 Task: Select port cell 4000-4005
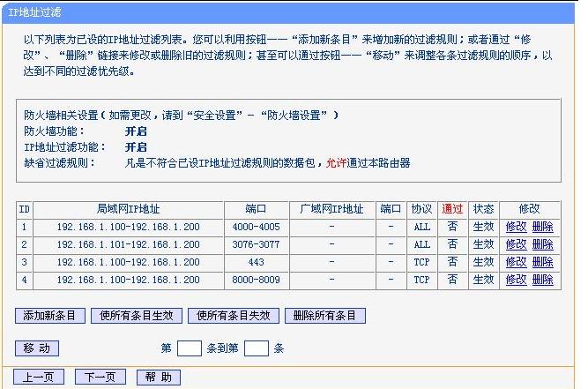point(257,227)
